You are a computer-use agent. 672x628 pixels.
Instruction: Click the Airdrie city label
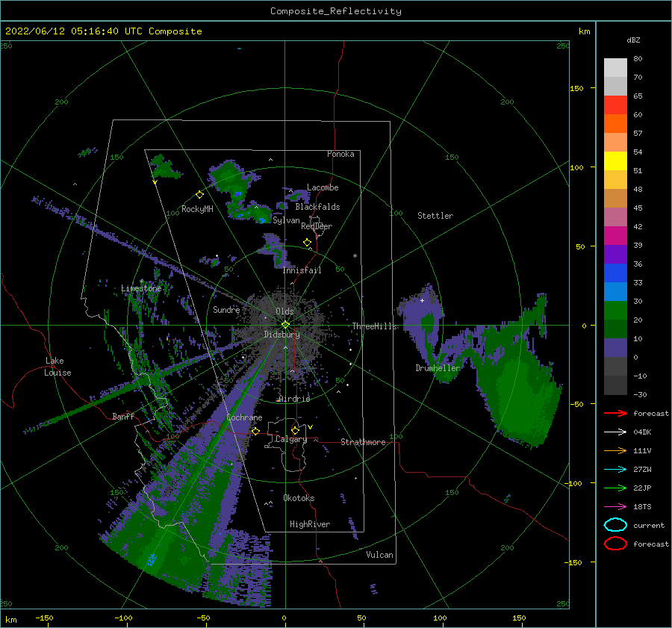pos(294,399)
